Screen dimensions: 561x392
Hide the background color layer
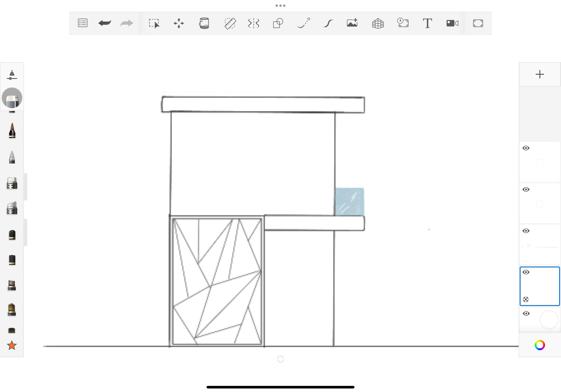pyautogui.click(x=526, y=314)
